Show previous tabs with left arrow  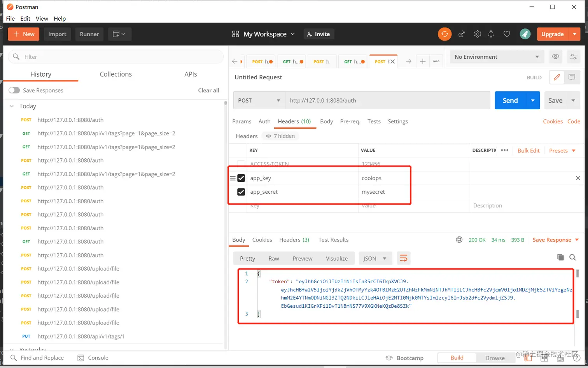tap(234, 61)
